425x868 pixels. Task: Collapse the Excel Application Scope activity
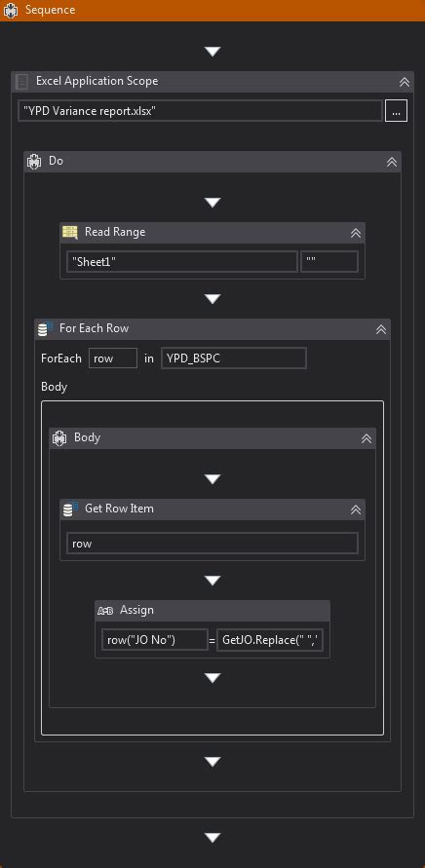pyautogui.click(x=405, y=82)
